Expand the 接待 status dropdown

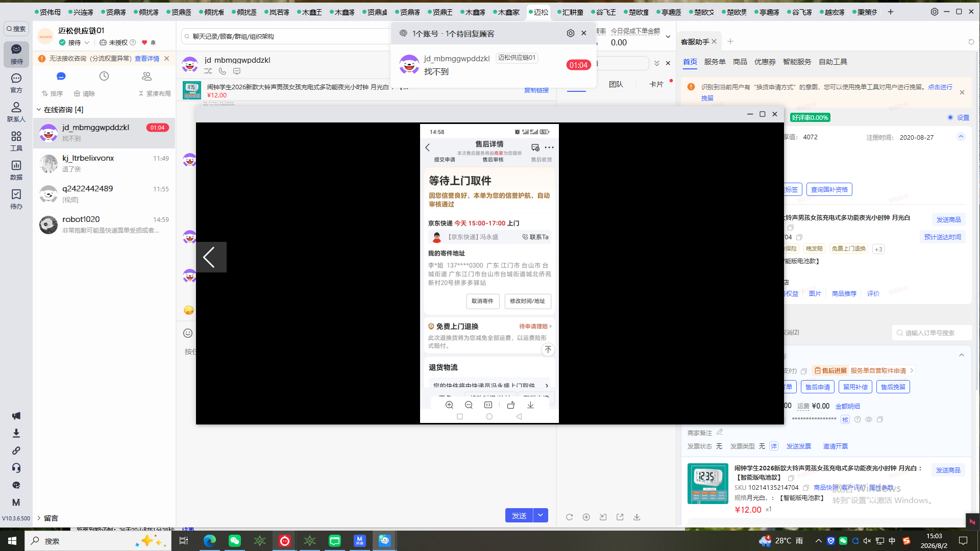coord(87,43)
